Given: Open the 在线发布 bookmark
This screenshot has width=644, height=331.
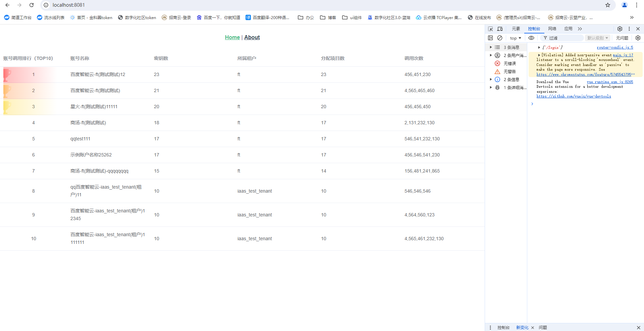Looking at the screenshot, I should pos(479,17).
